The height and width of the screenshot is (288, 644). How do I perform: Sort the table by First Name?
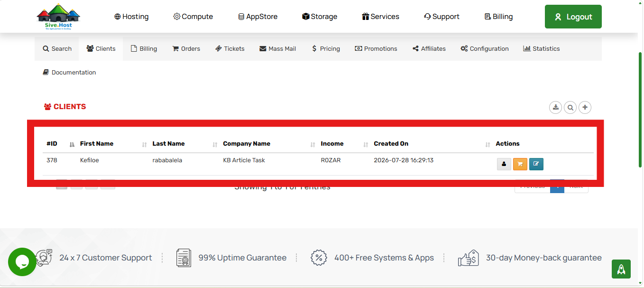point(113,144)
